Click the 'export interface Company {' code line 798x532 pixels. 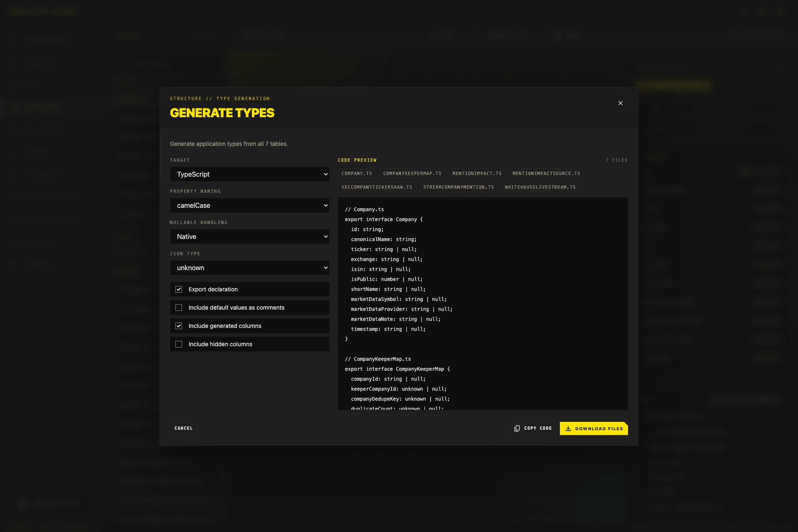384,219
